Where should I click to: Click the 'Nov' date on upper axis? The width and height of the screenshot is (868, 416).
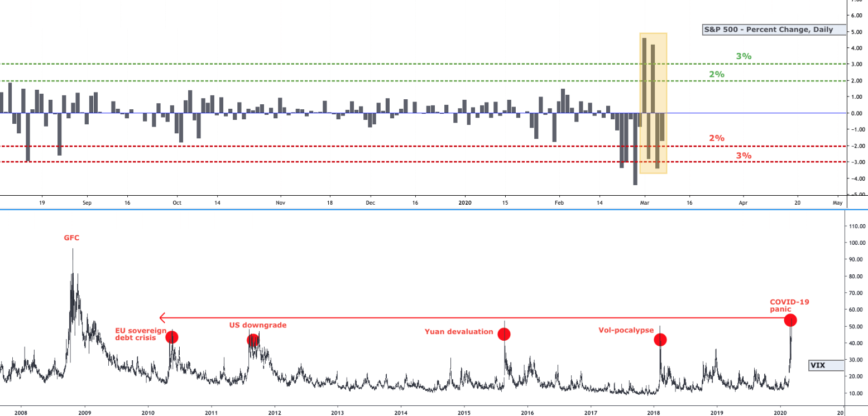tap(280, 204)
